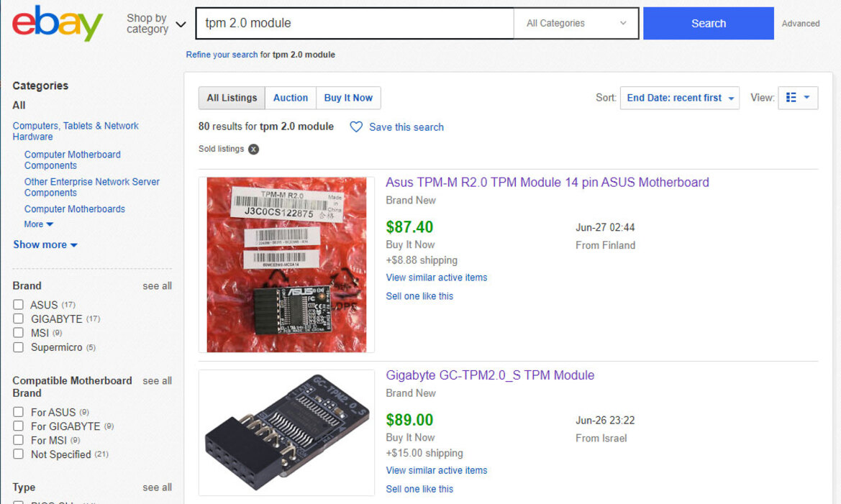This screenshot has height=504, width=841.
Task: Click the blue Search button
Action: click(707, 23)
